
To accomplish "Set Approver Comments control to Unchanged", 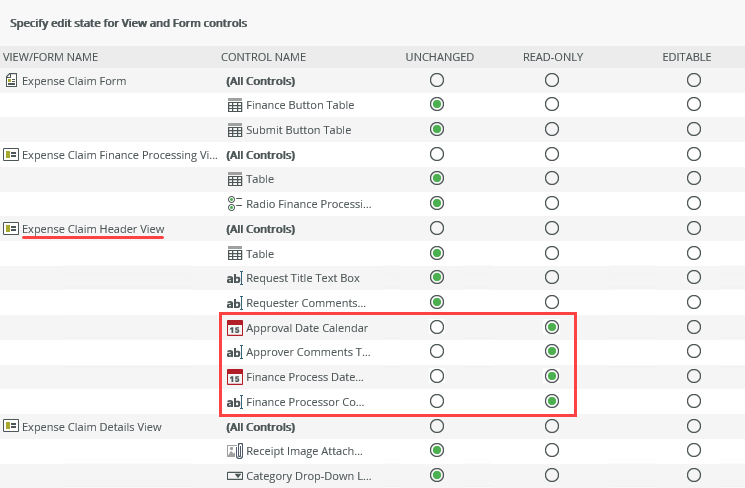I will coord(437,352).
